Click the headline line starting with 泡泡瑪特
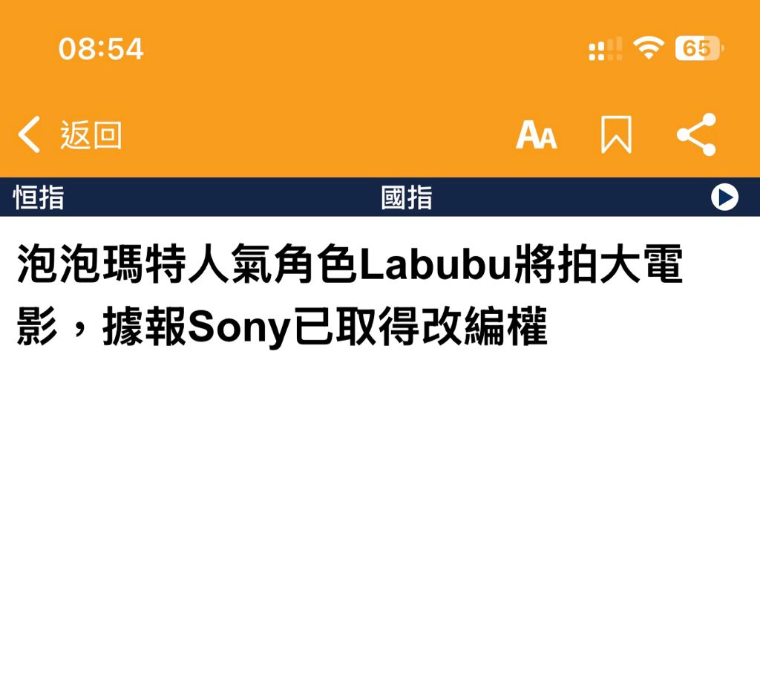The height and width of the screenshot is (700, 760). [x=350, y=264]
